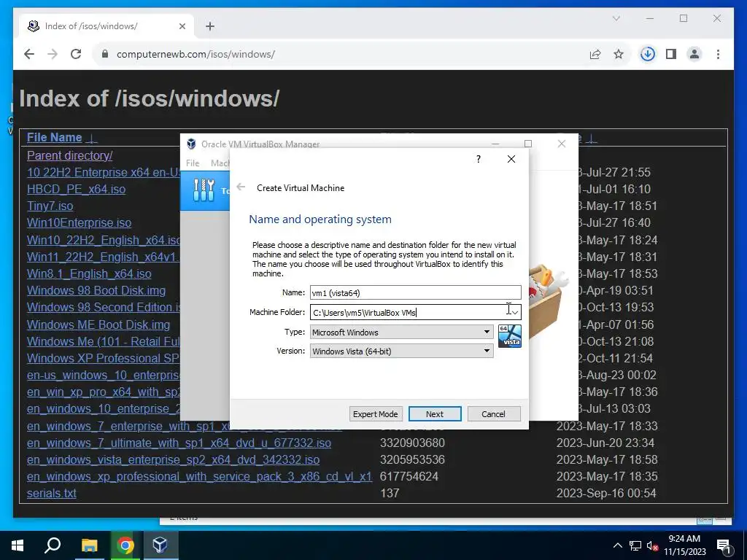Click the wizard help question mark

479,159
